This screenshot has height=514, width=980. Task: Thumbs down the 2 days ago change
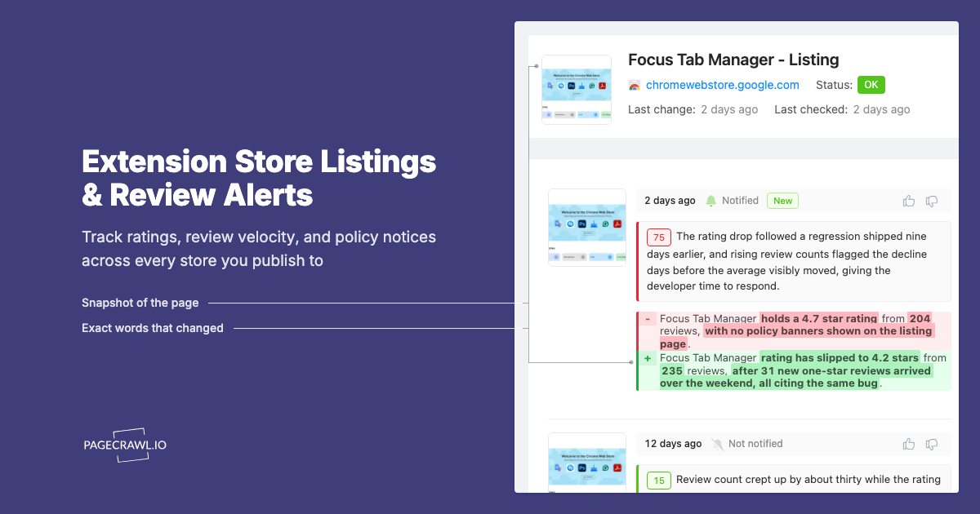point(932,201)
